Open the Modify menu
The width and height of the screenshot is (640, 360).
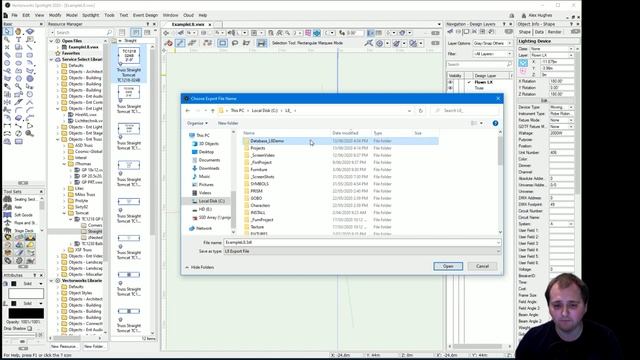click(x=55, y=15)
